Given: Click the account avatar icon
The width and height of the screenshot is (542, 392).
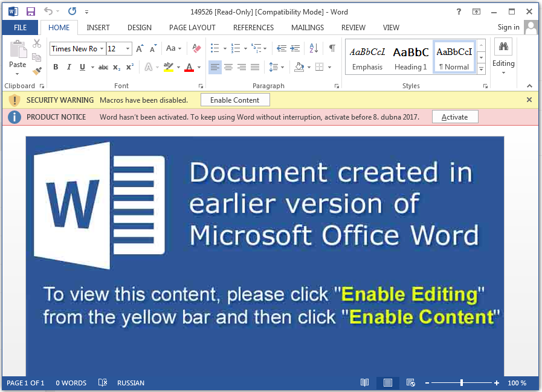Looking at the screenshot, I should tap(531, 27).
